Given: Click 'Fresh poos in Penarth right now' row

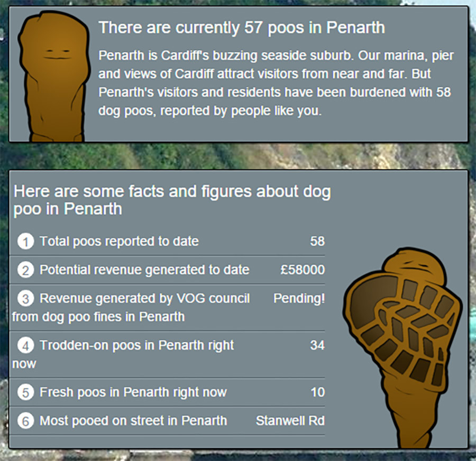Looking at the screenshot, I should [167, 392].
